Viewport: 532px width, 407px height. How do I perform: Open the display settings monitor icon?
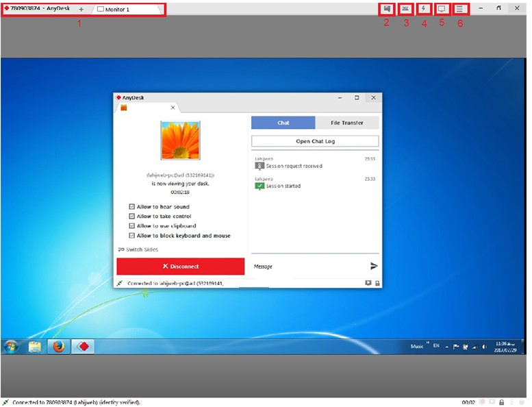(x=442, y=9)
